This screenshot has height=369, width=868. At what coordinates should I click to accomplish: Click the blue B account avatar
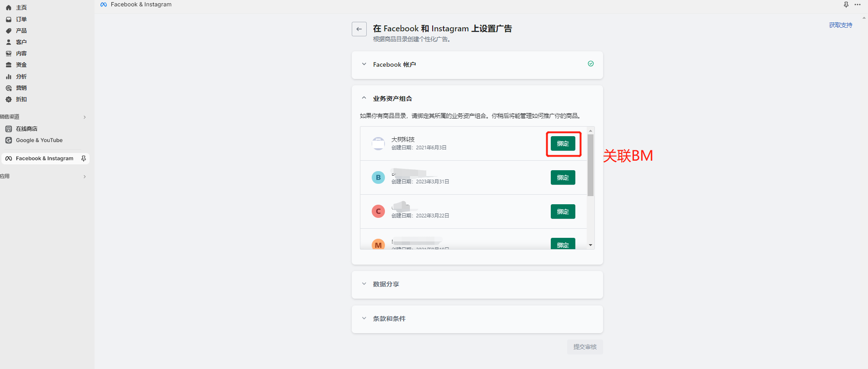378,177
